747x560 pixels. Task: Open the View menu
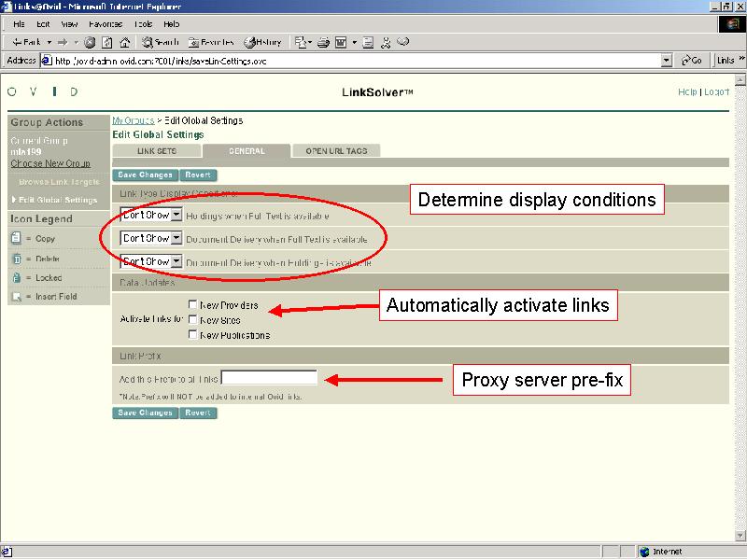tap(69, 24)
